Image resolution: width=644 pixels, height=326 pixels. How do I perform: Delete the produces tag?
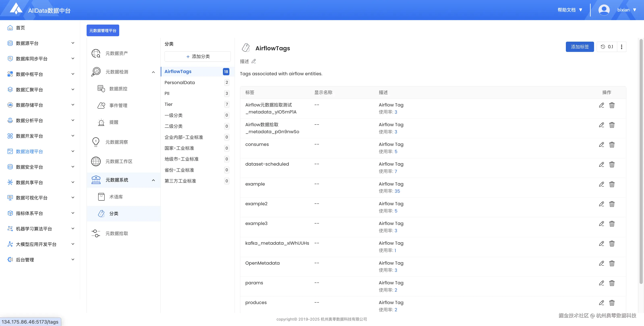pyautogui.click(x=612, y=303)
